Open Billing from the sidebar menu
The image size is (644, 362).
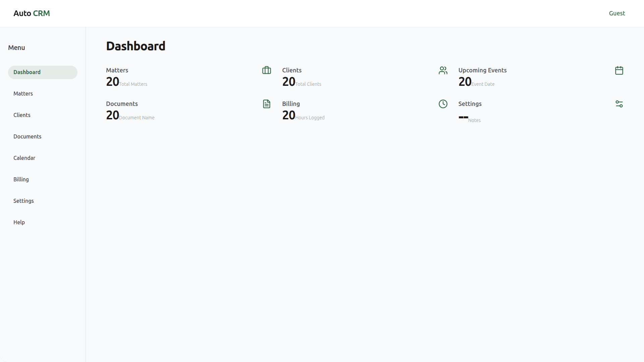(x=21, y=179)
